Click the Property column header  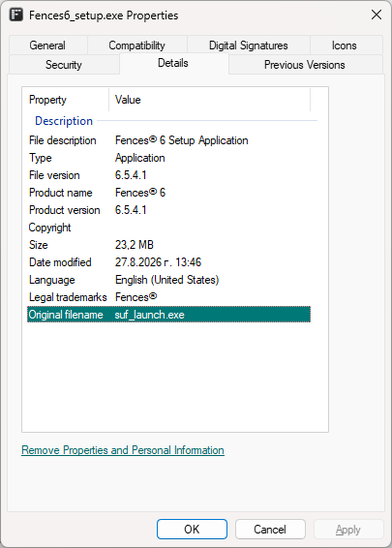click(x=66, y=100)
